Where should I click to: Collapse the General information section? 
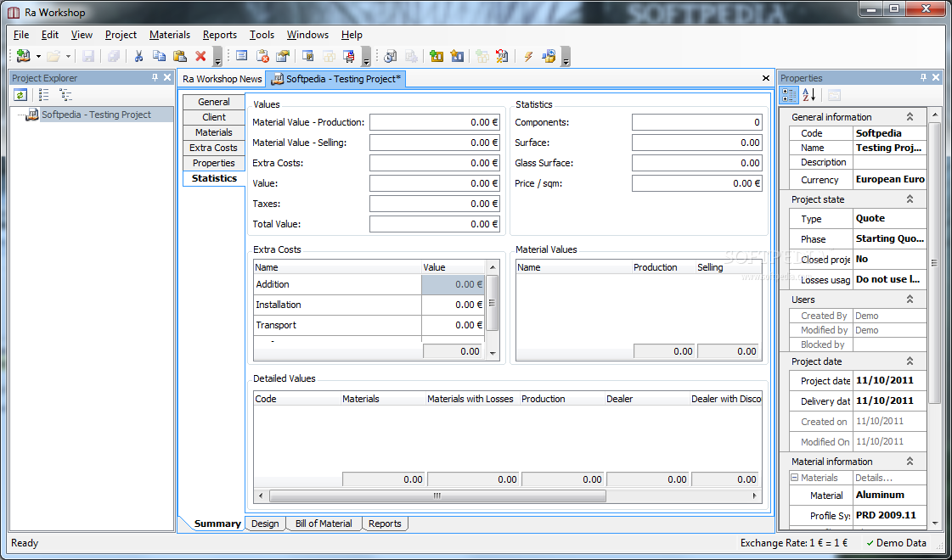[910, 116]
